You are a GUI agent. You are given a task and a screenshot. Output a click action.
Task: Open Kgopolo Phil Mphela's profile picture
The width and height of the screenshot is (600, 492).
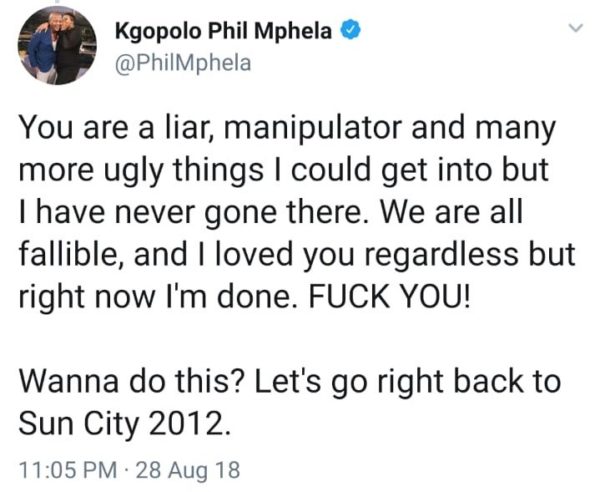pyautogui.click(x=57, y=46)
